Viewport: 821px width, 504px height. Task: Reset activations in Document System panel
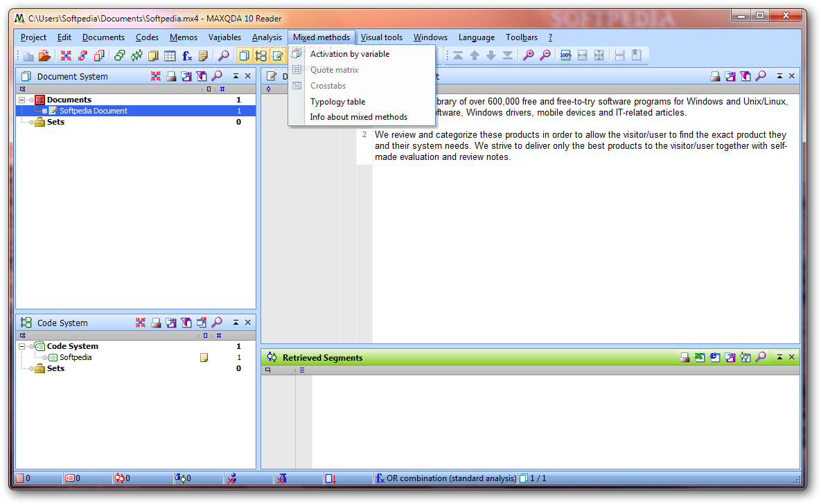[x=156, y=76]
